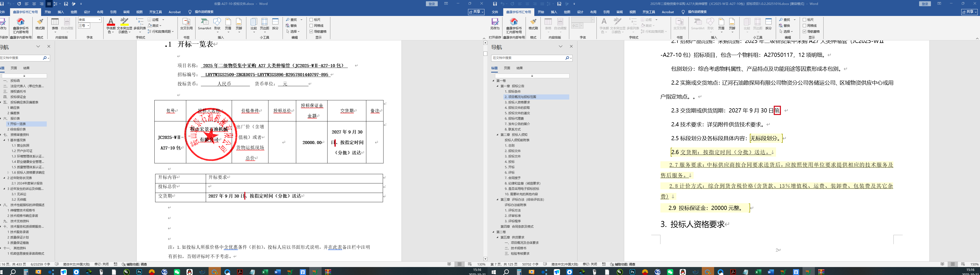Switch to 结果 view in left navigation pane
Screen dimensions: 980x275
(x=26, y=68)
